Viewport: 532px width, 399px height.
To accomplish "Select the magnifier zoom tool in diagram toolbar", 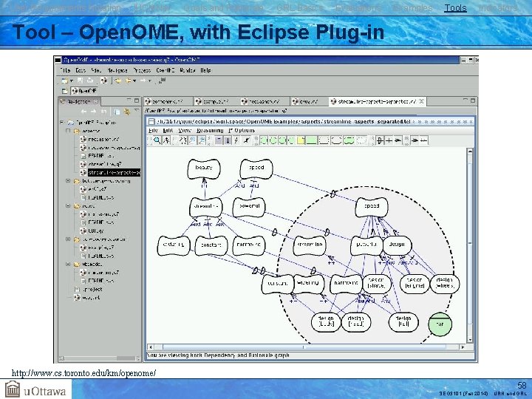I will tap(157, 140).
